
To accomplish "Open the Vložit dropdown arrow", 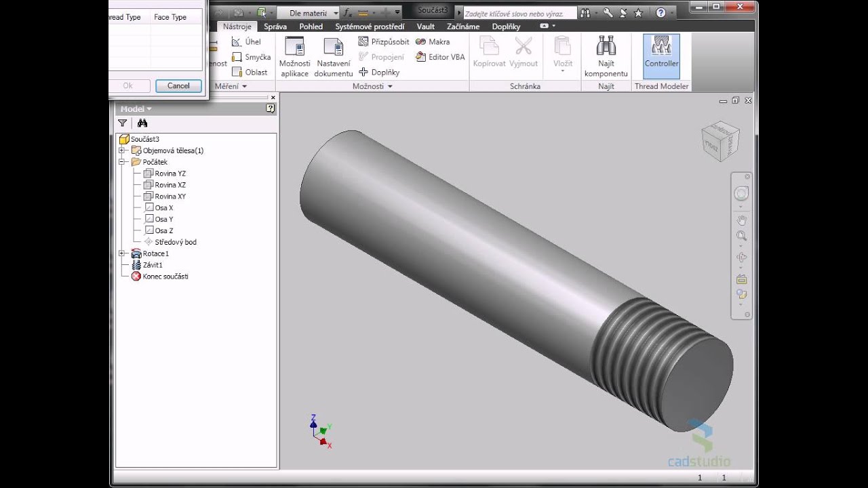I will 563,71.
